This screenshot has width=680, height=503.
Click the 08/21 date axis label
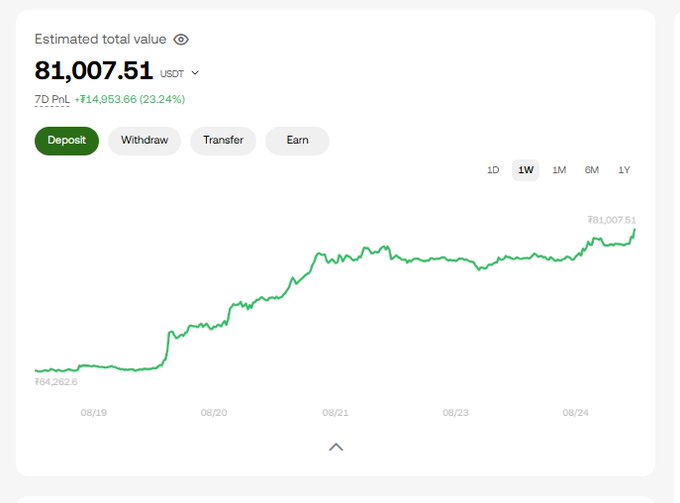tap(335, 413)
